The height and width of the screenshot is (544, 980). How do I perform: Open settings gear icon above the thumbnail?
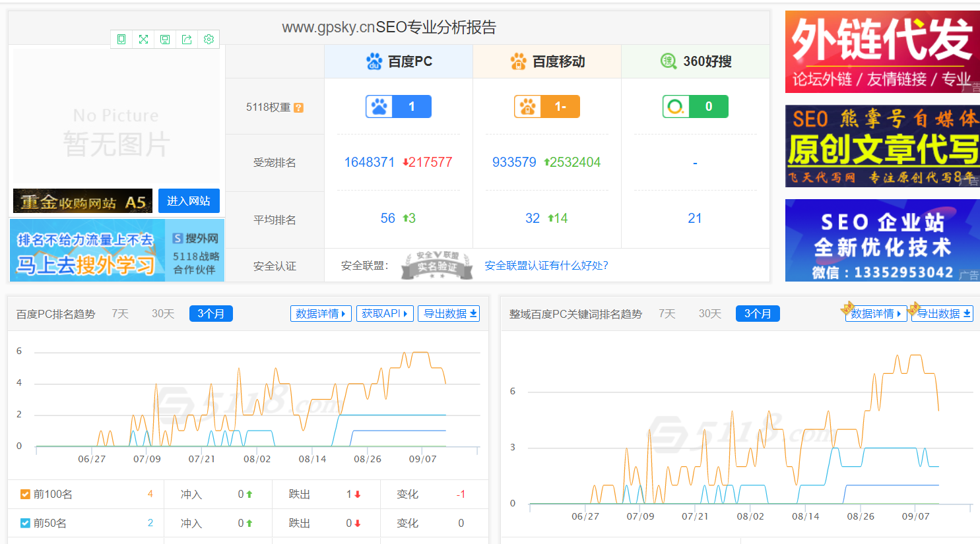(x=209, y=40)
